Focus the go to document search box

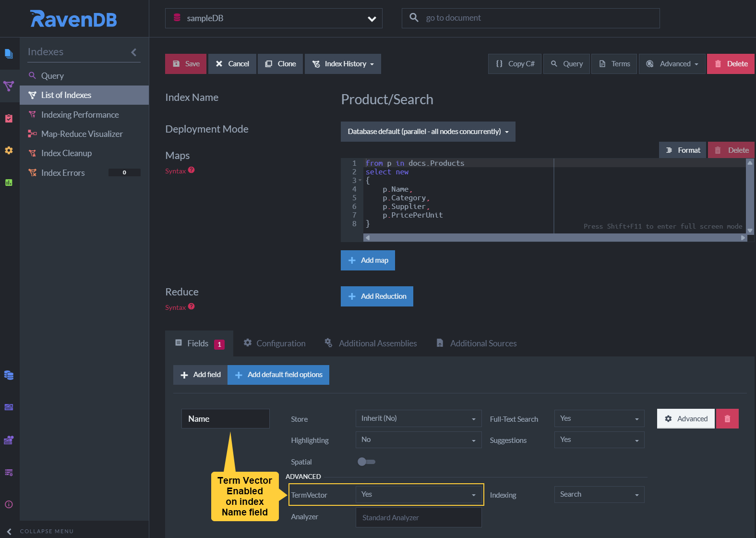point(531,18)
